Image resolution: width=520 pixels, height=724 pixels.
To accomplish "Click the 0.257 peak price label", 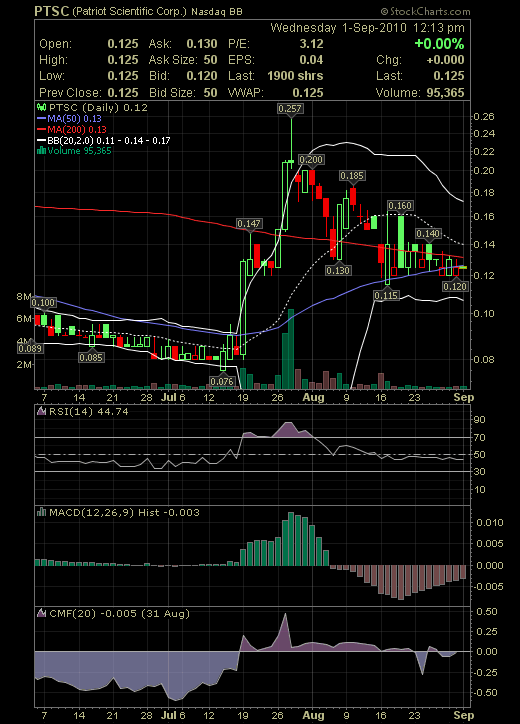I will [290, 109].
